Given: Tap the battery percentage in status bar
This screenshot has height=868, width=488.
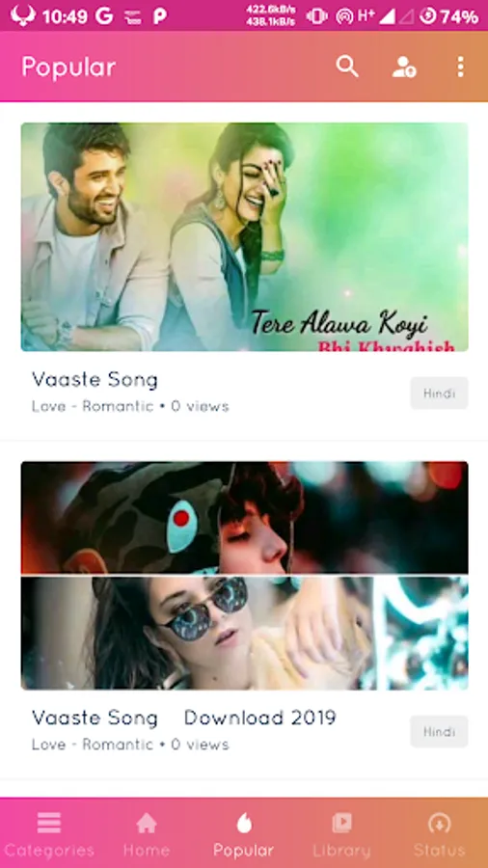Looking at the screenshot, I should coord(459,16).
